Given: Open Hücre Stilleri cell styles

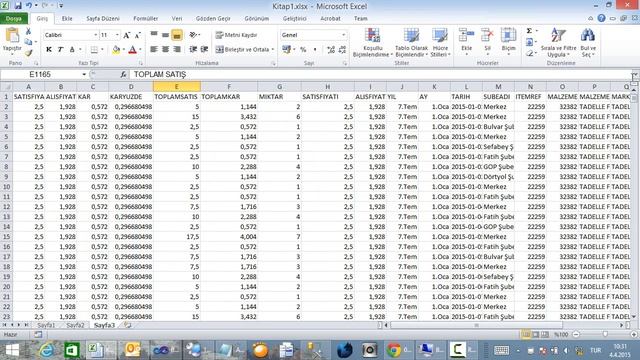Looking at the screenshot, I should (440, 42).
